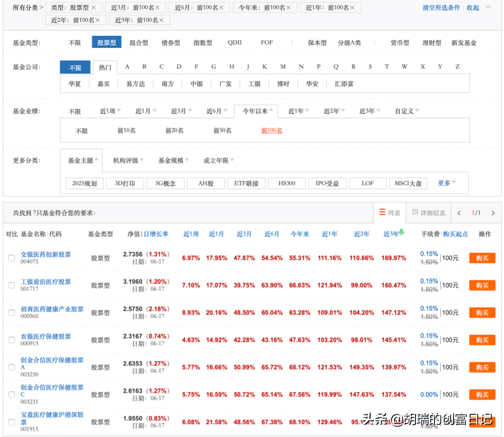
Task: Expand the 更多 fund themes list
Action: (x=447, y=183)
